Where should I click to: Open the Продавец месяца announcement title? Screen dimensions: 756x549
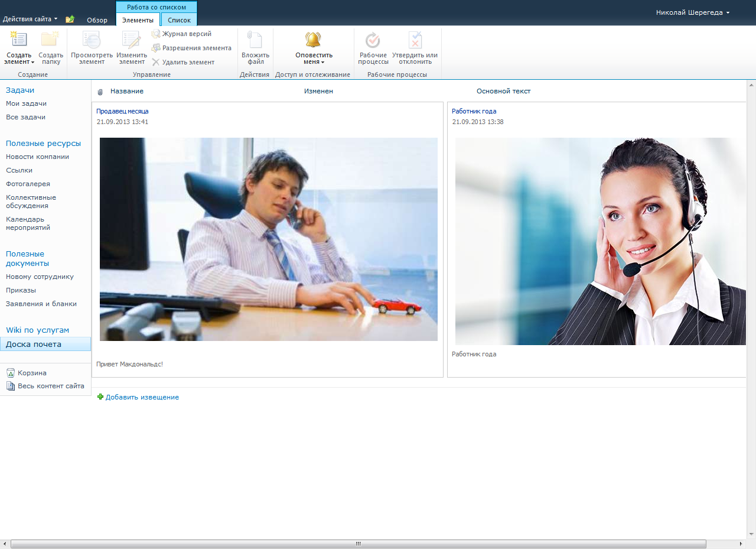[122, 111]
